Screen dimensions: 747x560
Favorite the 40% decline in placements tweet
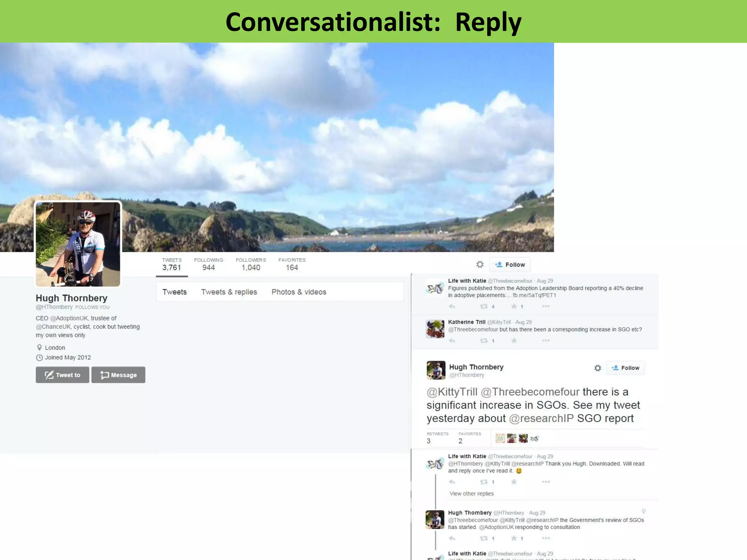coord(514,307)
